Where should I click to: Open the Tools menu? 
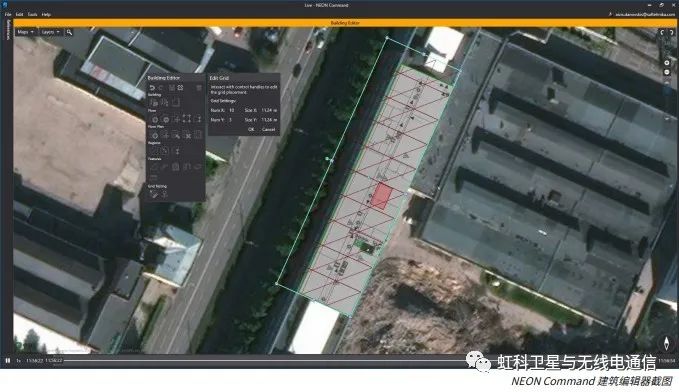pos(32,14)
